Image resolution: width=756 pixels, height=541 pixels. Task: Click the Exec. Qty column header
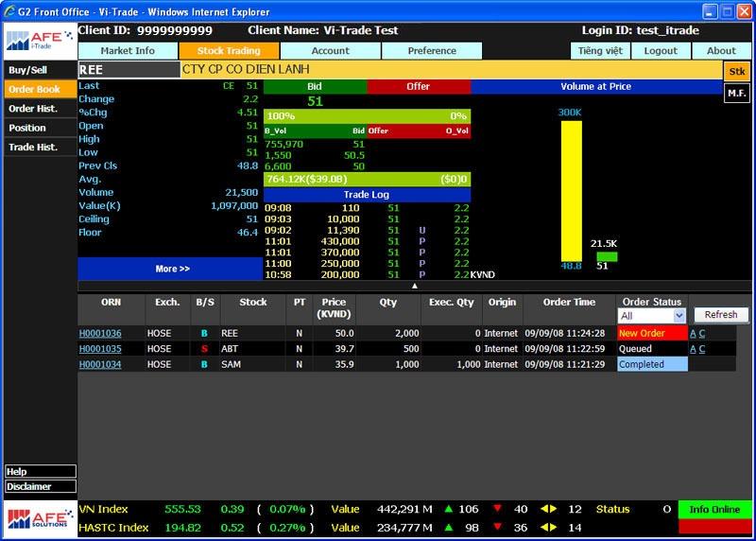[x=452, y=302]
